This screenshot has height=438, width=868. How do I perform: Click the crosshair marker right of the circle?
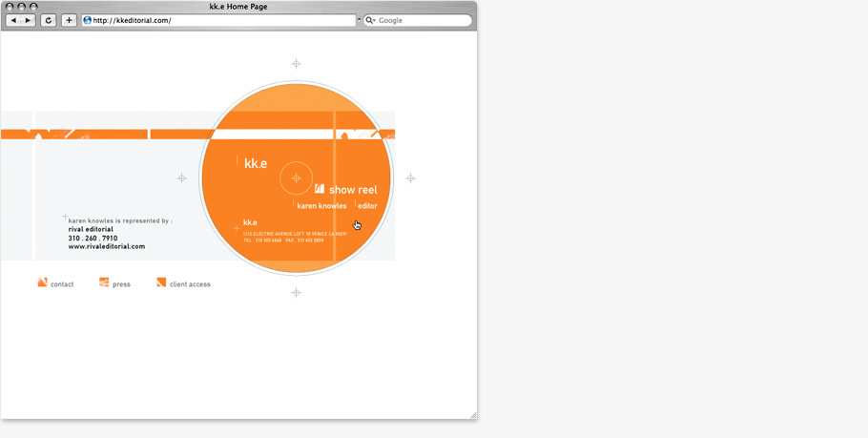click(410, 178)
